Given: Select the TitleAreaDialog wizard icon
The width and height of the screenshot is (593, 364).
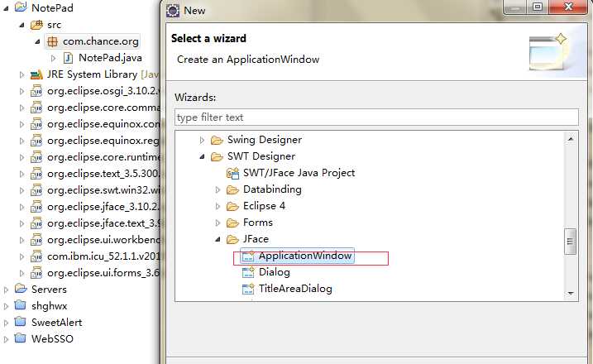Looking at the screenshot, I should click(x=248, y=289).
